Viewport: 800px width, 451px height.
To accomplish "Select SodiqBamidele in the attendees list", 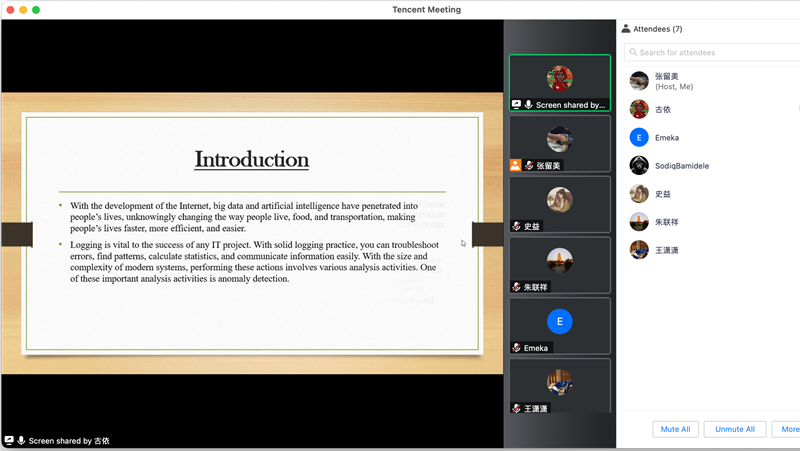I will [681, 165].
